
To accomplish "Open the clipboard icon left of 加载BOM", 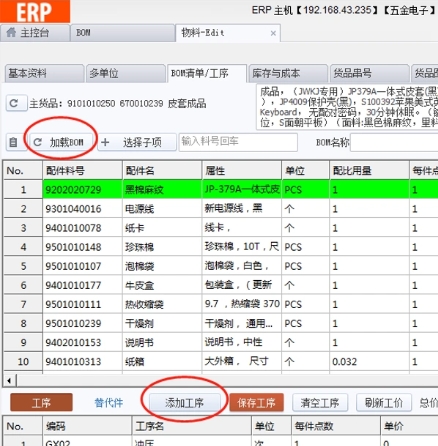I will (x=13, y=142).
